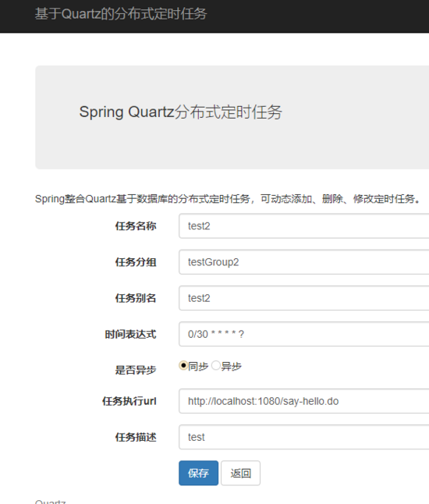Click the 任务执行url input field
The image size is (429, 504).
point(303,401)
